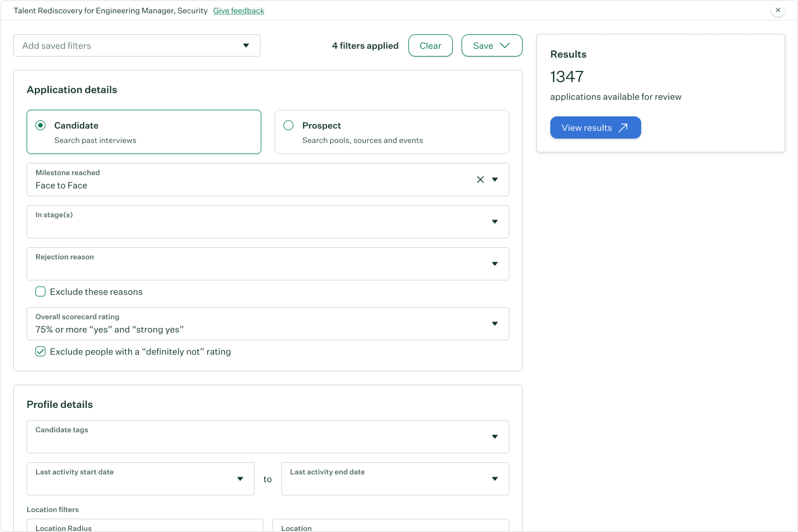The image size is (798, 532).
Task: Open the Candidate tags dropdown
Action: [x=268, y=437]
